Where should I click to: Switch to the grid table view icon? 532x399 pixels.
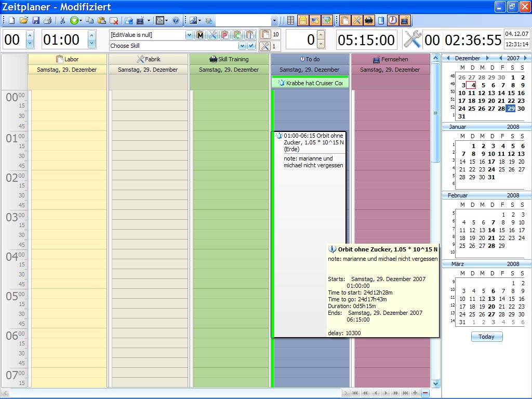coord(290,21)
